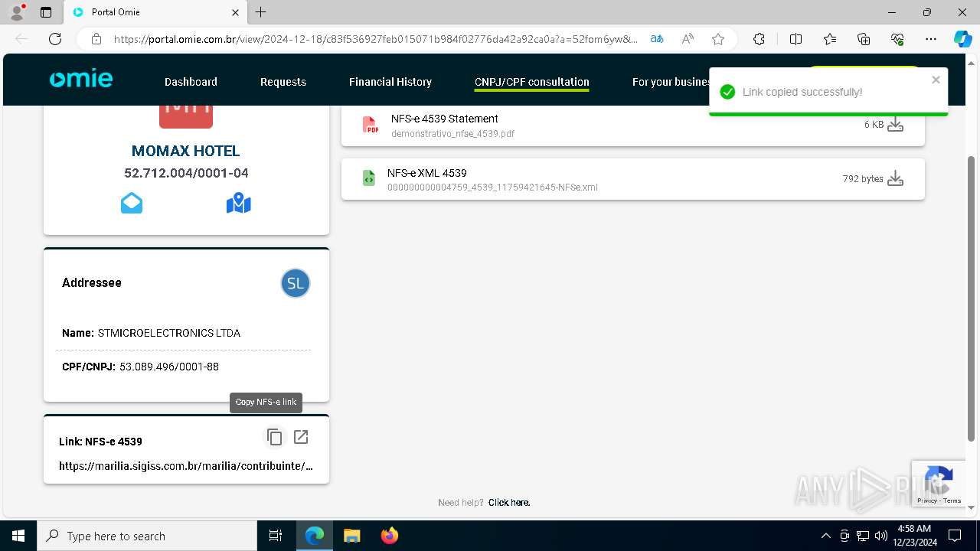
Task: Download the NFS-e XML 4539 file
Action: pos(895,179)
